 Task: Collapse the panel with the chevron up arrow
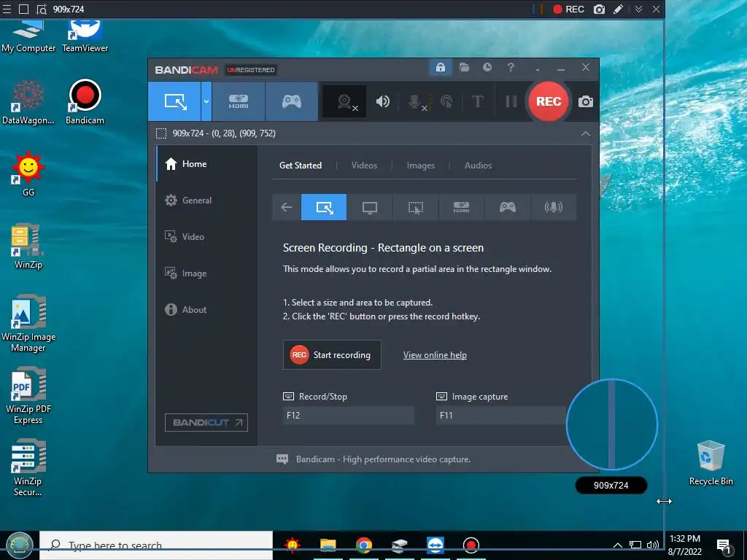coord(586,133)
